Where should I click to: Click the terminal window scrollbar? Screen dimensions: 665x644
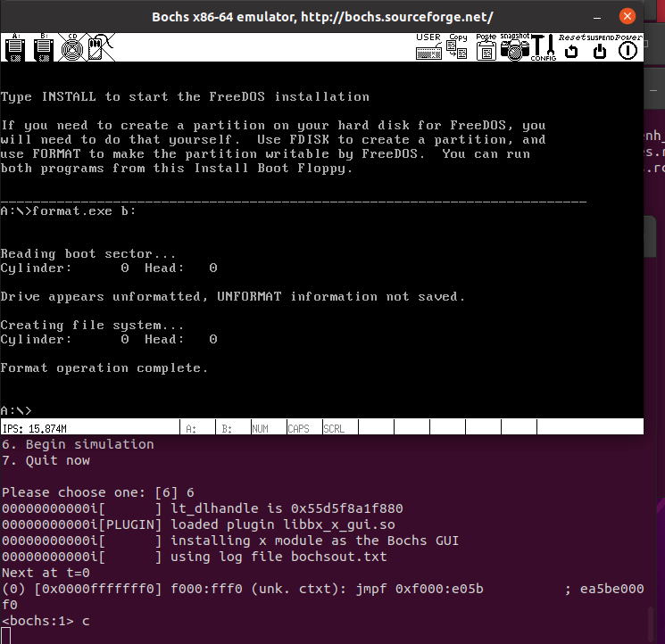point(651,624)
